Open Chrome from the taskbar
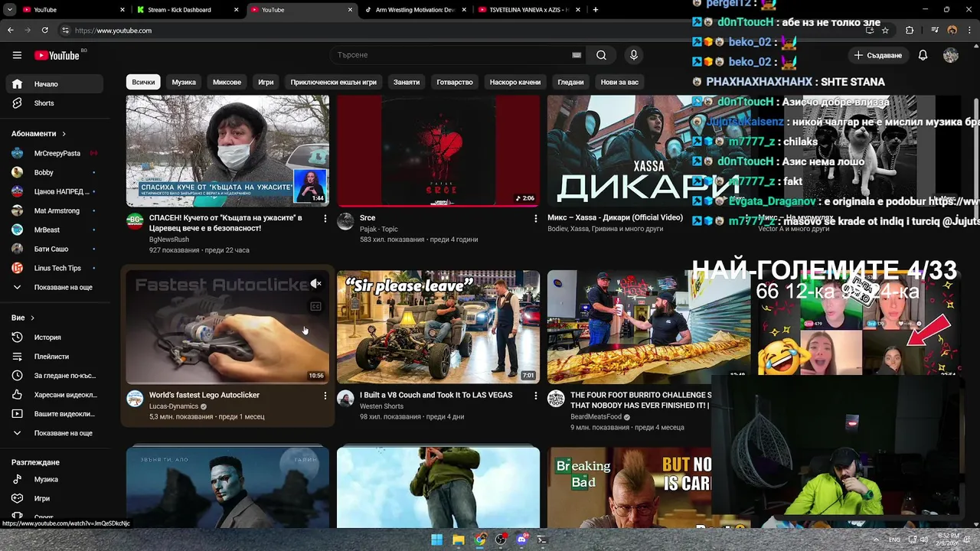Viewport: 980px width, 551px height. (x=479, y=540)
